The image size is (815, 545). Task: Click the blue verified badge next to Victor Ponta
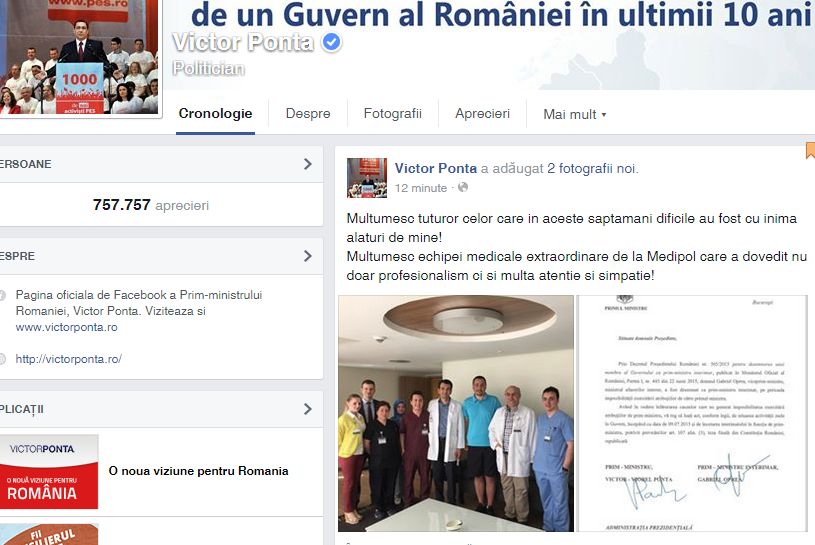coord(332,42)
